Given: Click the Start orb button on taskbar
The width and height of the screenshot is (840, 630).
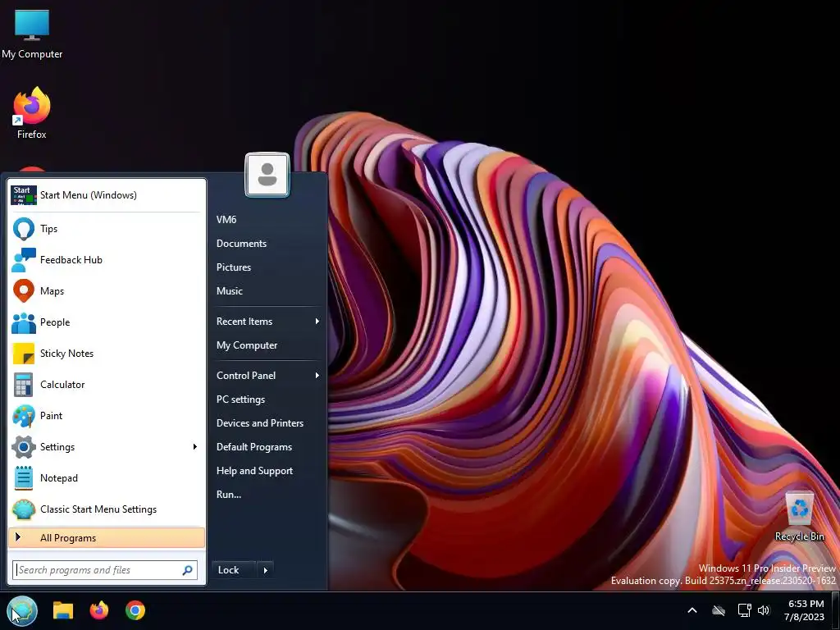Looking at the screenshot, I should [22, 610].
